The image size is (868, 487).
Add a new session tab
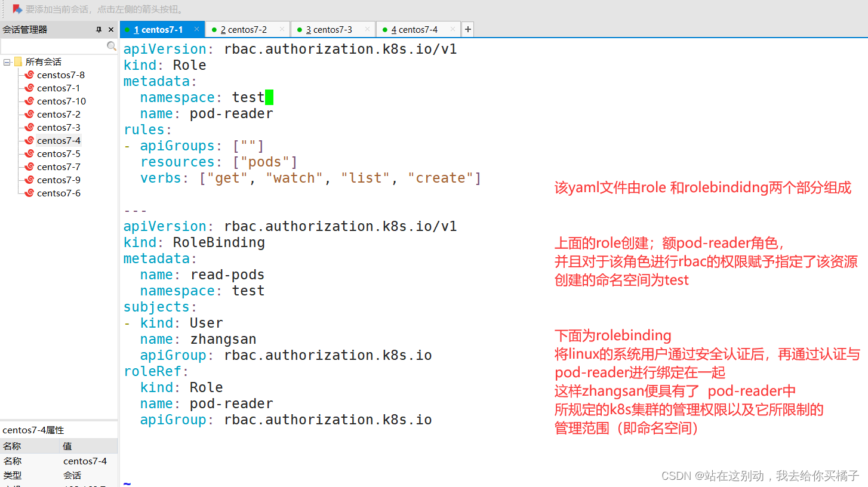pos(468,29)
